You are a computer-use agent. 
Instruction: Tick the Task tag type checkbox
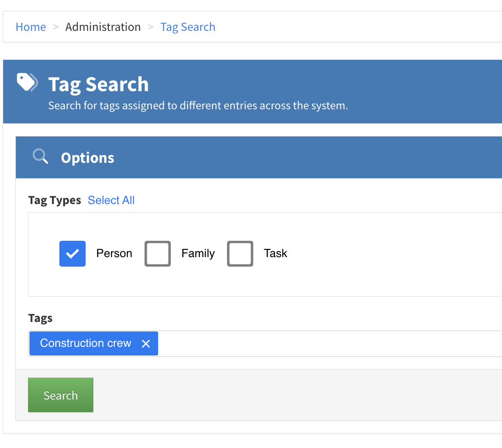coord(240,253)
